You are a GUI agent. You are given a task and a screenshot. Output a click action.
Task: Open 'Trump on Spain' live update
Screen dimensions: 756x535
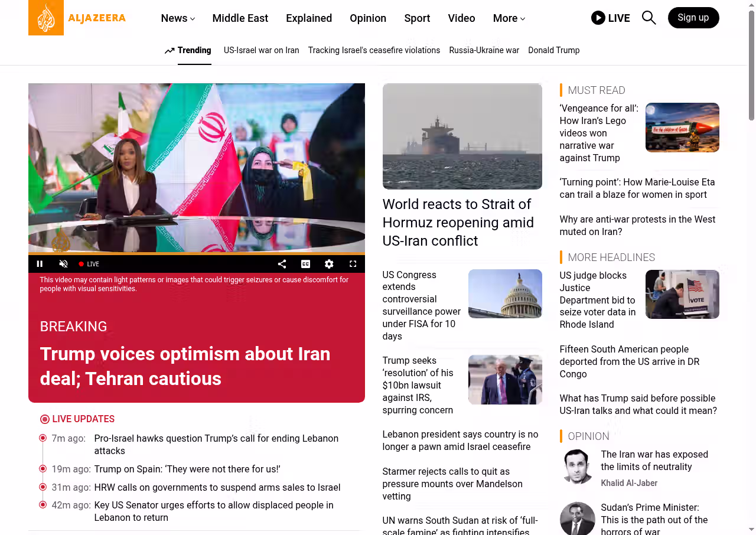point(187,469)
